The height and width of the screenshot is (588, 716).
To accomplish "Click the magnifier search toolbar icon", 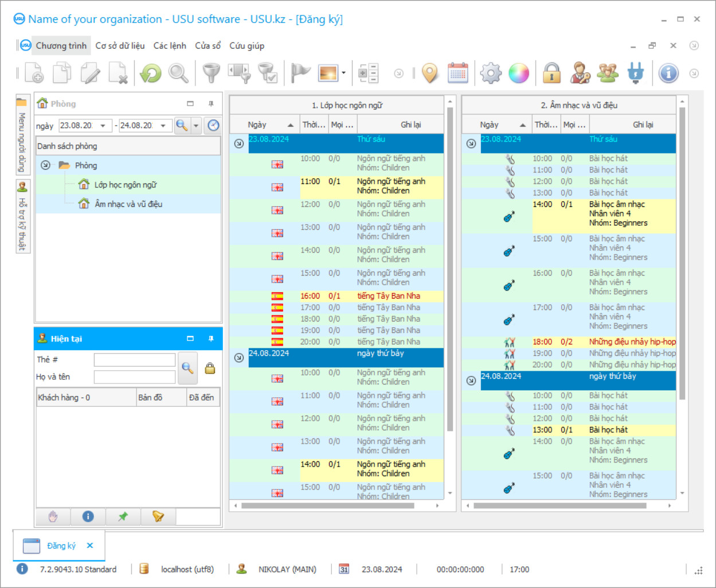I will pos(178,73).
